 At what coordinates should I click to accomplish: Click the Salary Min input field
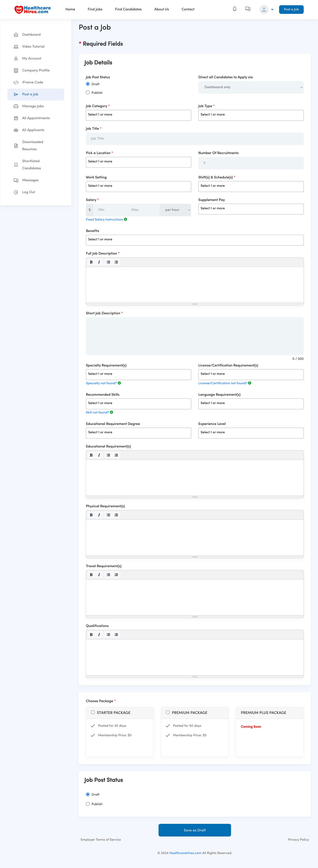point(110,210)
